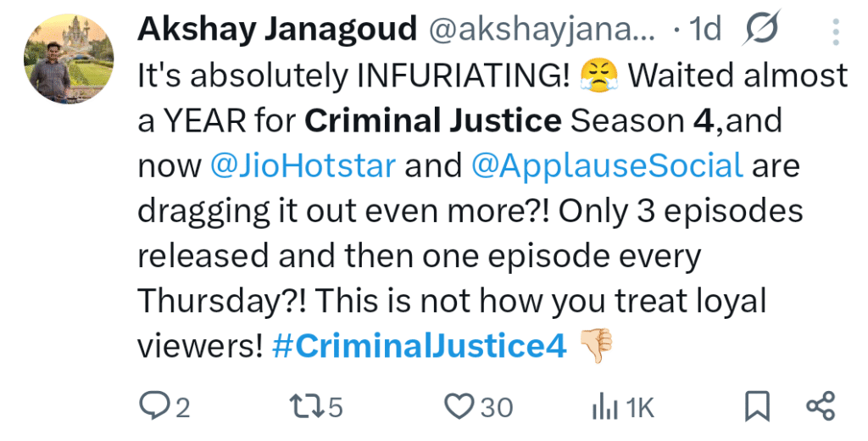The image size is (868, 441).
Task: Open the @JioHotstar mention
Action: [303, 165]
